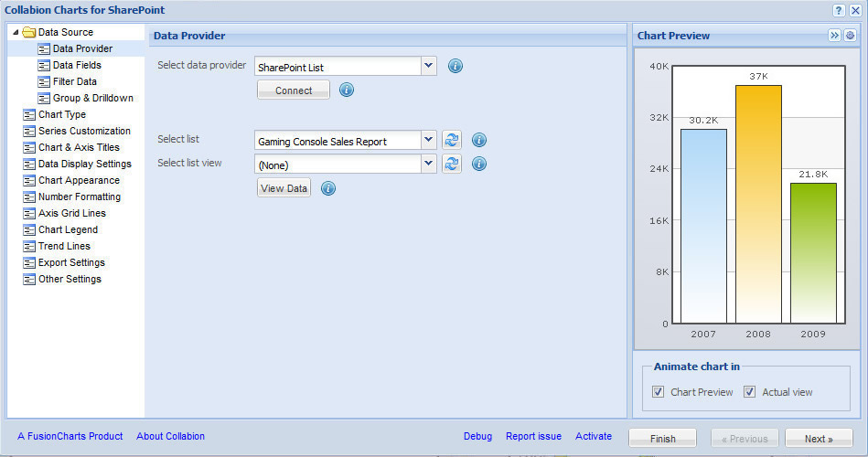Click the icon beside Chart Type
Screen dimensions: 868x457
point(29,115)
